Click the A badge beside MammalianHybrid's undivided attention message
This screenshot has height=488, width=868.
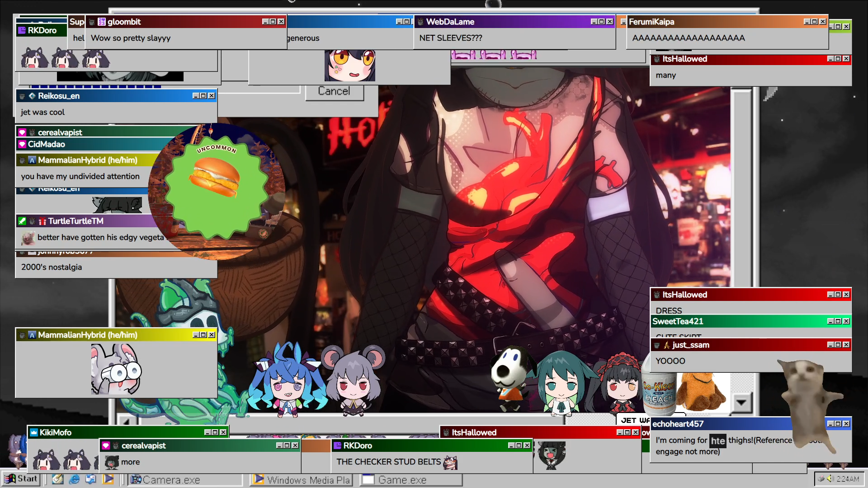(x=32, y=160)
